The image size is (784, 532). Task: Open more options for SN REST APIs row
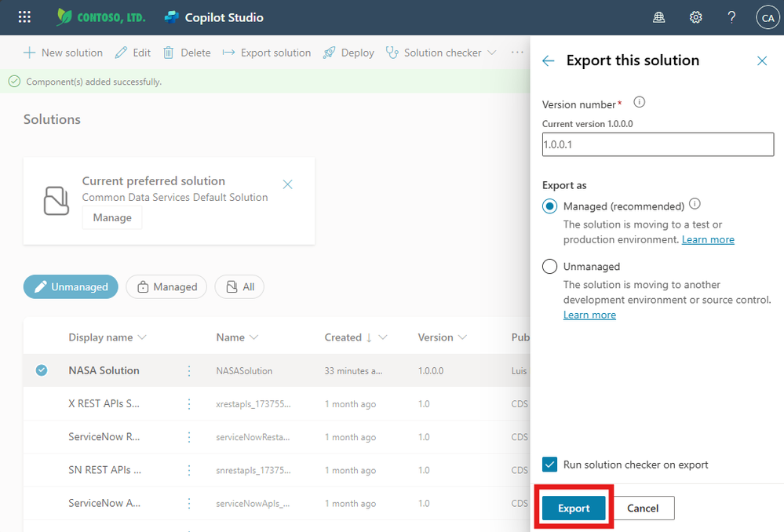click(189, 470)
